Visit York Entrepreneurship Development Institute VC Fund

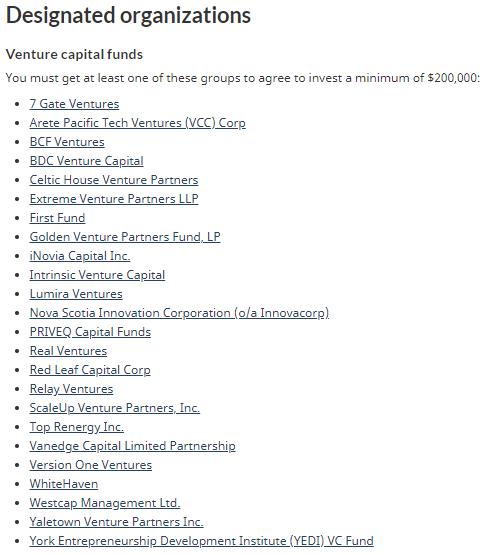click(x=202, y=541)
